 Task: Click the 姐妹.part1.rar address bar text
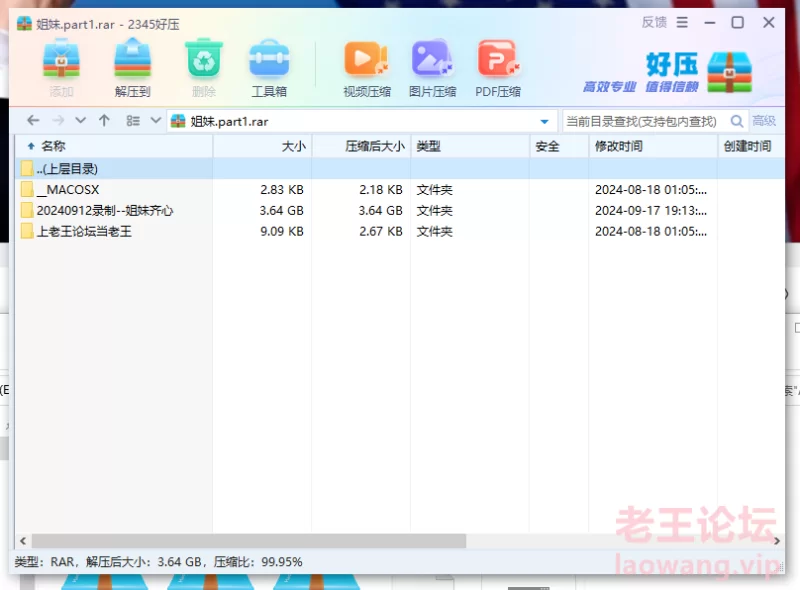click(229, 121)
